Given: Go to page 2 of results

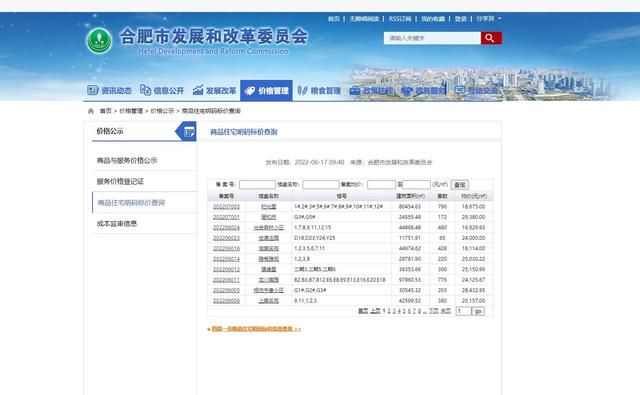Looking at the screenshot, I should click(x=389, y=311).
